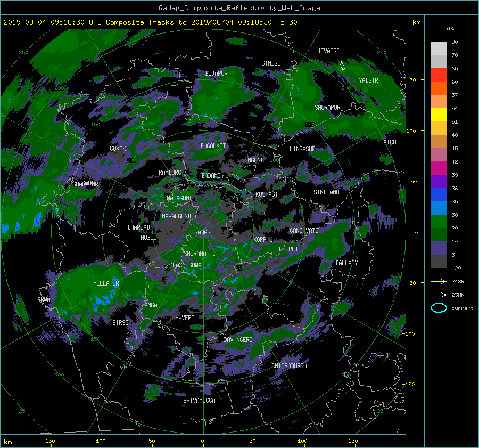
Task: Click the SIRSI city label
Action: 120,323
